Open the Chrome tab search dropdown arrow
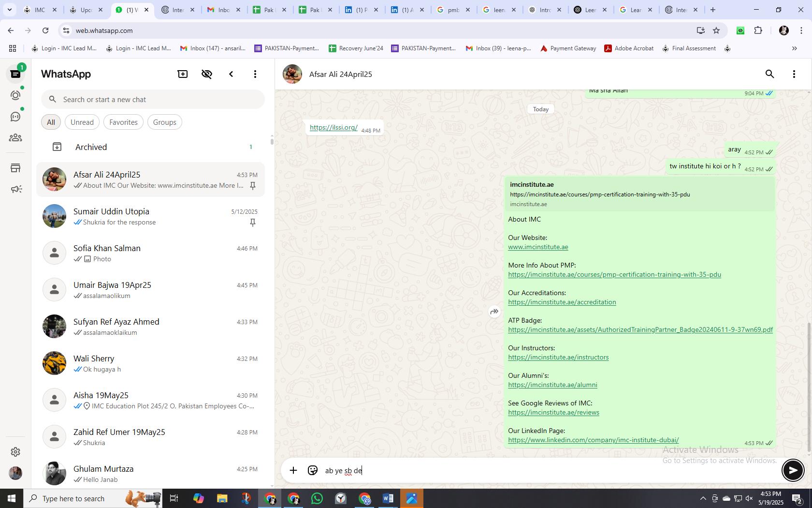The image size is (812, 508). click(9, 10)
